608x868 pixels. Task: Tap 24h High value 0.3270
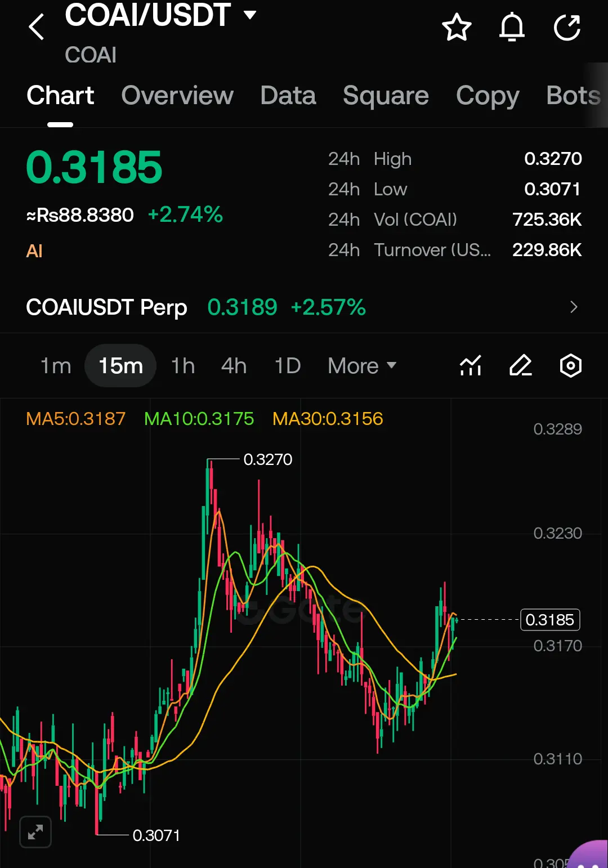click(553, 159)
